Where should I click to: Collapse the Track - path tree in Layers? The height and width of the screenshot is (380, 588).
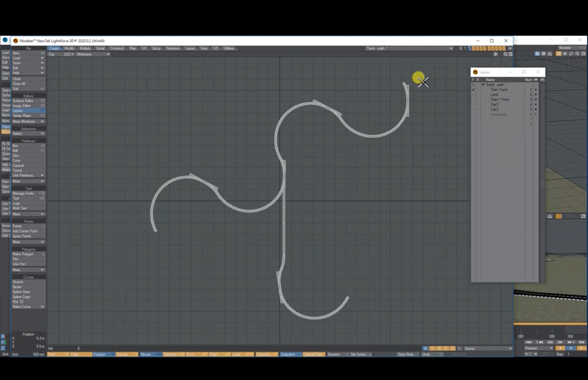[x=483, y=85]
